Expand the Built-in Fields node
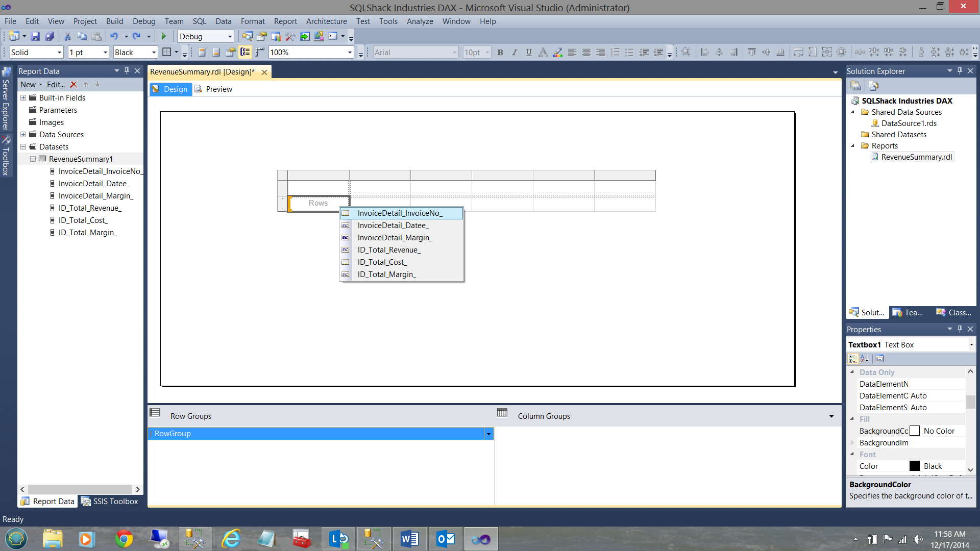 coord(23,98)
